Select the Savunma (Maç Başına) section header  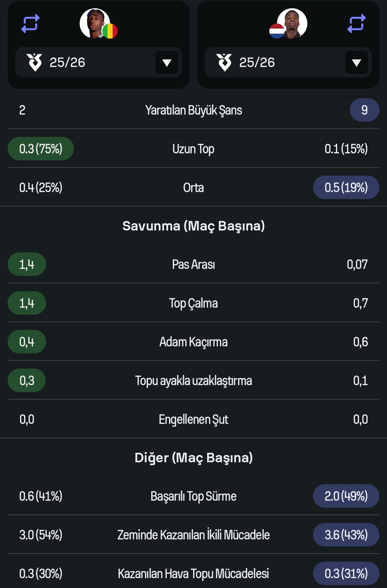coord(193,226)
